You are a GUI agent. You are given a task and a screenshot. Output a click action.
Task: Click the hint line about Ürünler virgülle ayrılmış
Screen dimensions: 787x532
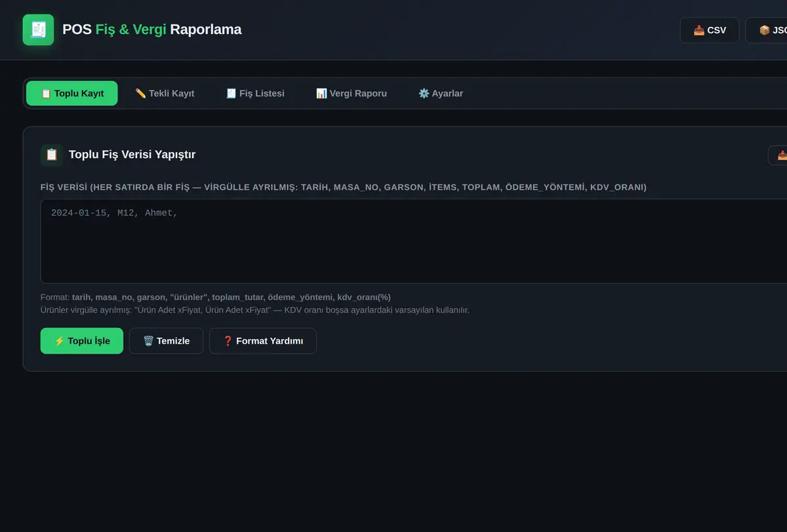pyautogui.click(x=255, y=310)
